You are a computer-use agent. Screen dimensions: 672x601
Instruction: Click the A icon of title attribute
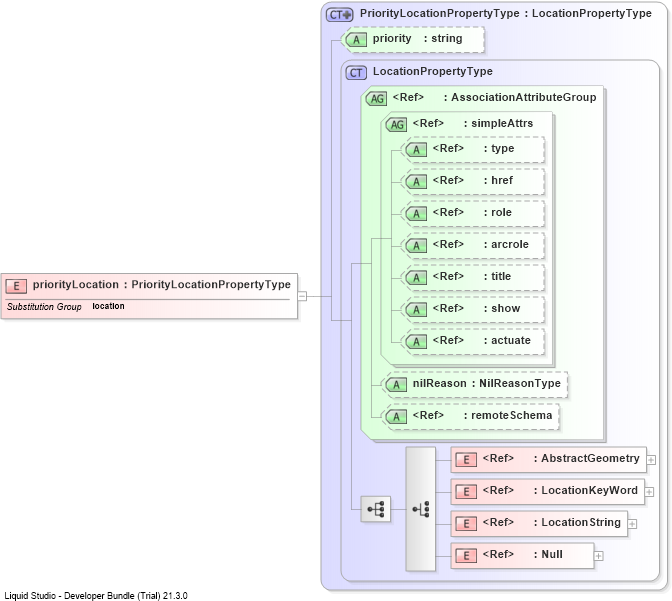[416, 278]
